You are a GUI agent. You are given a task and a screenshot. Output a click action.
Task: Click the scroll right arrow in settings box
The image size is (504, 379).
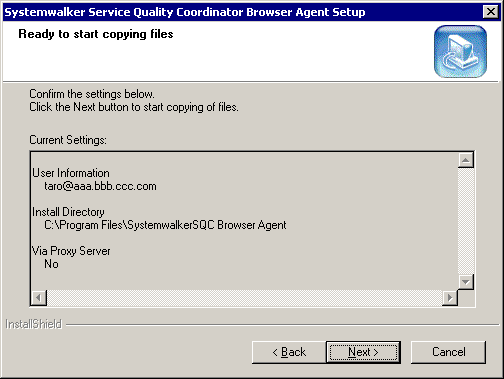click(x=450, y=297)
